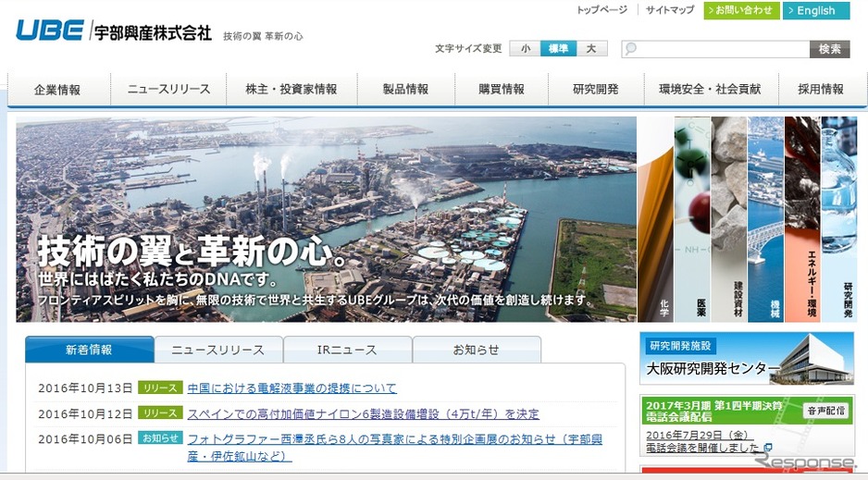Switch to the IRニュース tab
The image size is (868, 480).
coord(347,350)
